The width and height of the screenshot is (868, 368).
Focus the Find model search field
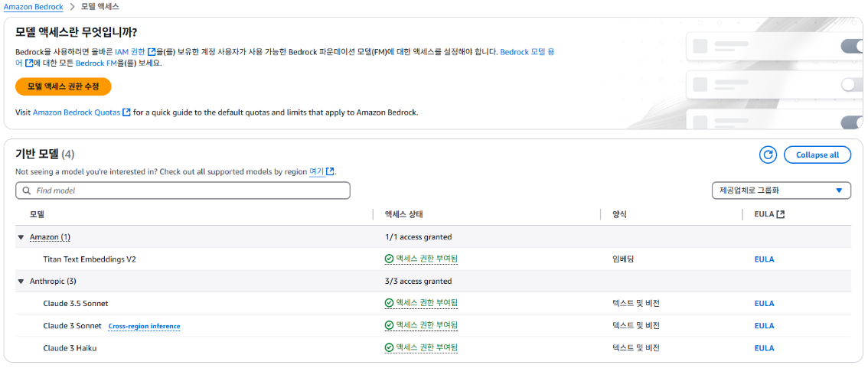click(183, 191)
